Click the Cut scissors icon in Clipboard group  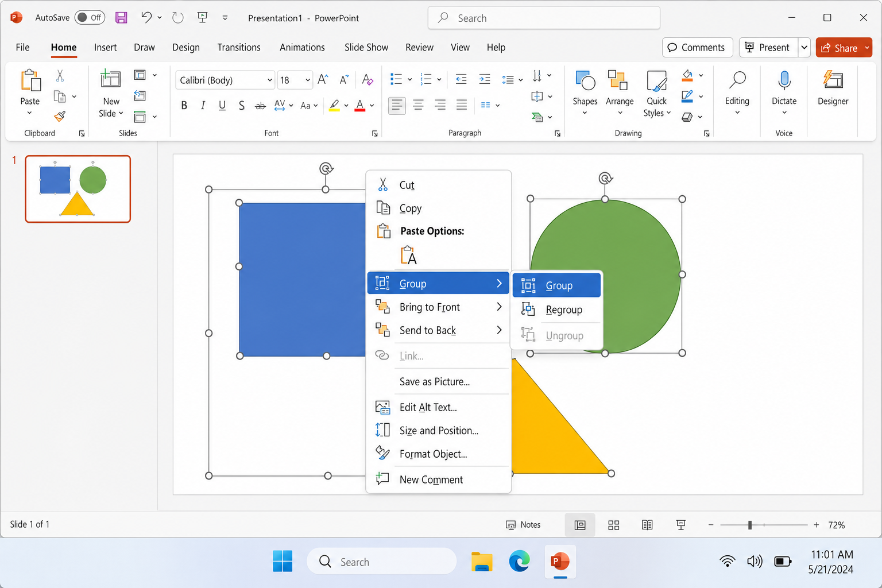pyautogui.click(x=60, y=75)
